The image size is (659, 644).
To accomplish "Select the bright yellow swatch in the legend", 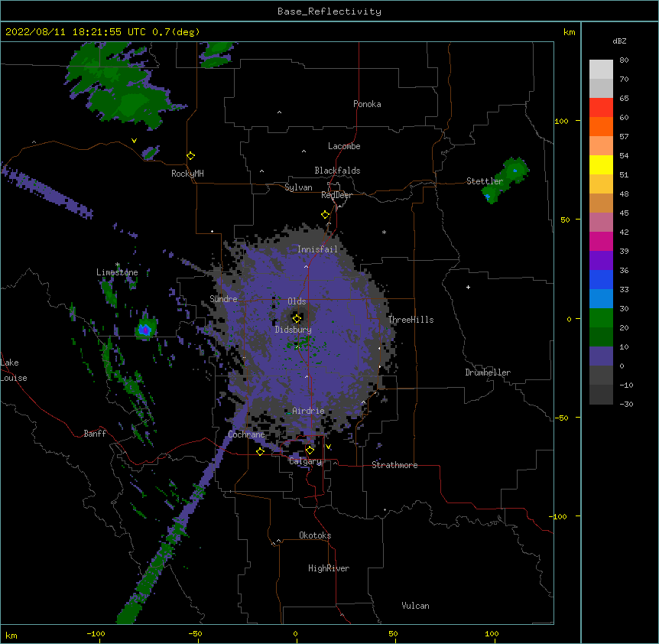I will [x=601, y=164].
